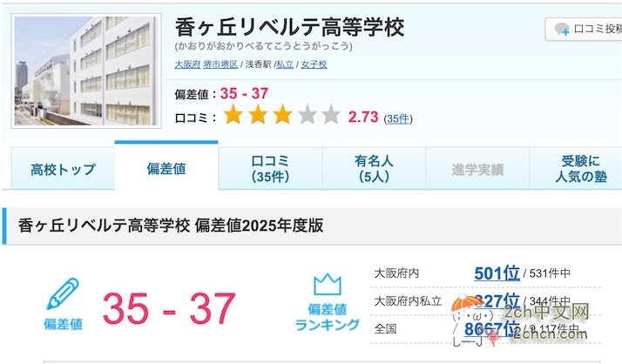This screenshot has height=364, width=622.
Task: Click the blue pencil deviation icon
Action: pyautogui.click(x=63, y=293)
